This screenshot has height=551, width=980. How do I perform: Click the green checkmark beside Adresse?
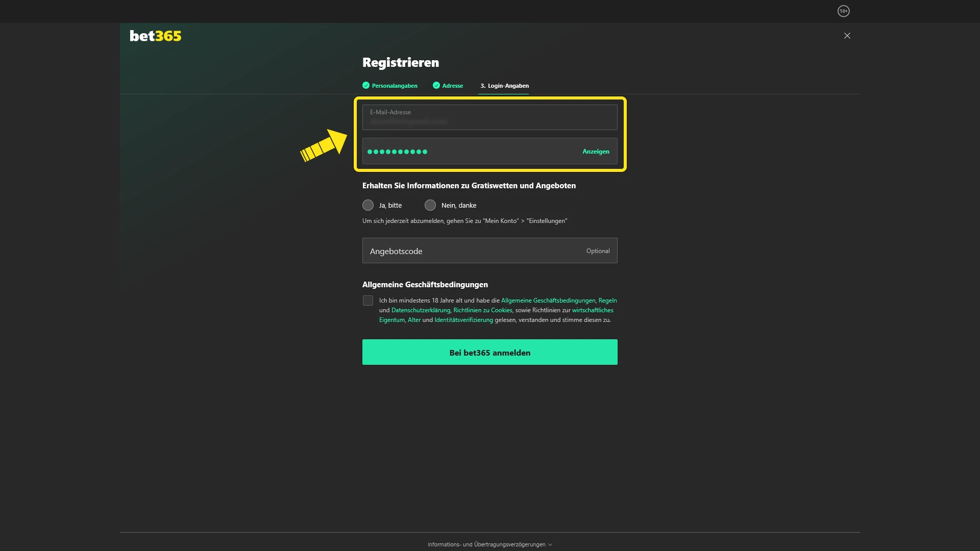point(436,86)
